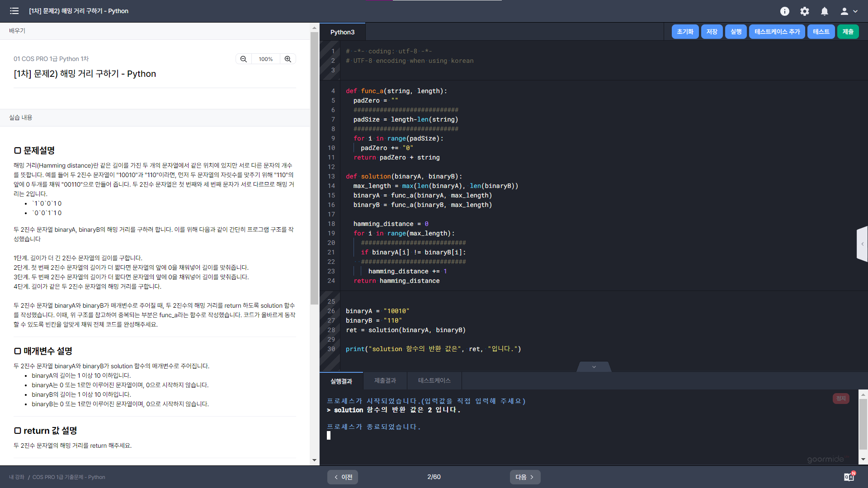Image resolution: width=868 pixels, height=488 pixels.
Task: Select the Python3 file tab
Action: coord(342,32)
